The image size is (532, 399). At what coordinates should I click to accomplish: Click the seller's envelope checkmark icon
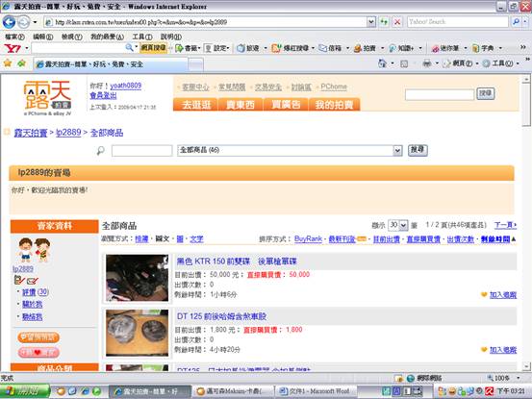point(33,281)
